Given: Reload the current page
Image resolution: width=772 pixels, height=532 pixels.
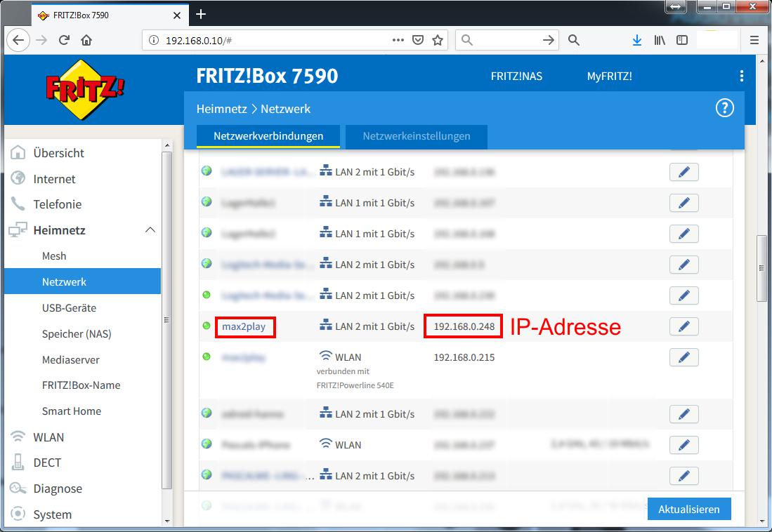Looking at the screenshot, I should 64,40.
